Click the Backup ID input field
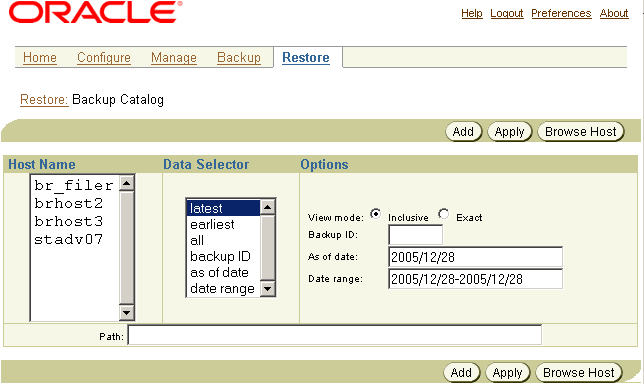Viewport: 644px width, 384px height. coord(415,235)
